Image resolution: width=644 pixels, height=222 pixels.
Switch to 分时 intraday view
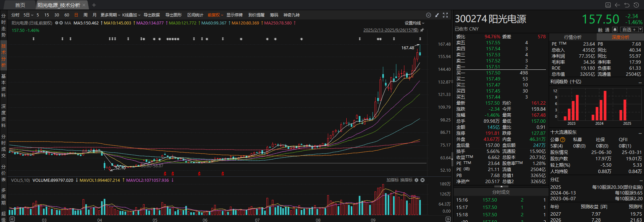pyautogui.click(x=15, y=15)
